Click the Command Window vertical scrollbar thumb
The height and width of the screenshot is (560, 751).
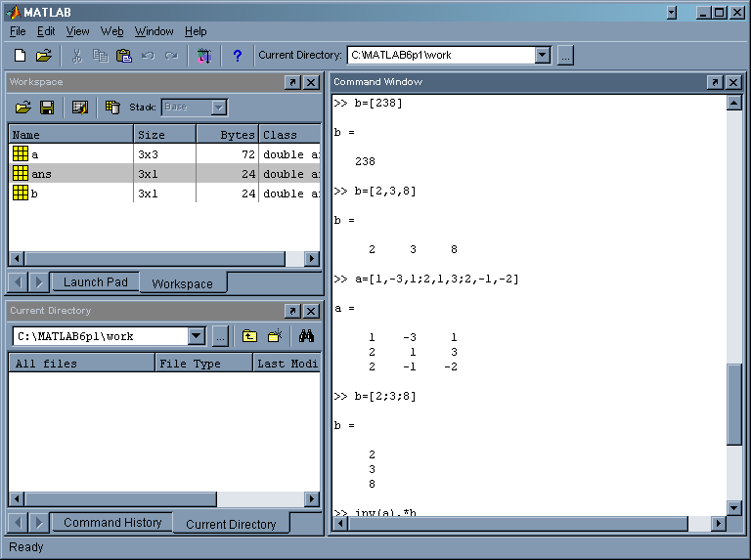click(x=733, y=405)
